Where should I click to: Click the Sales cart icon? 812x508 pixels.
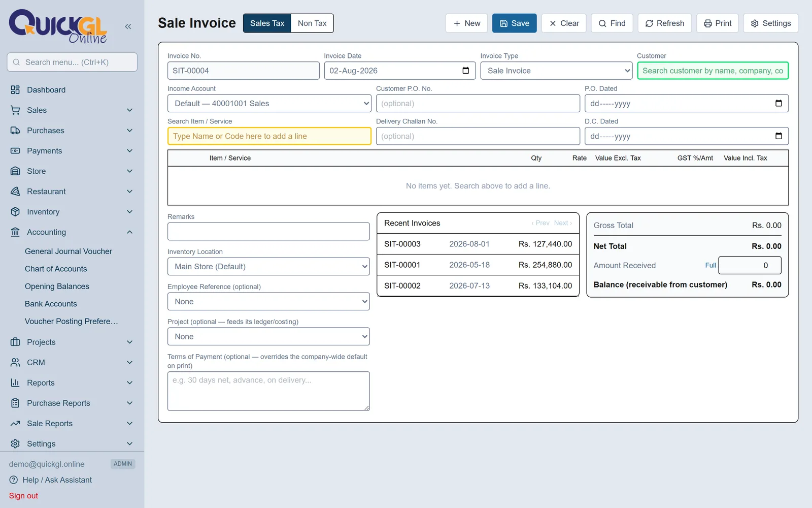pos(15,110)
